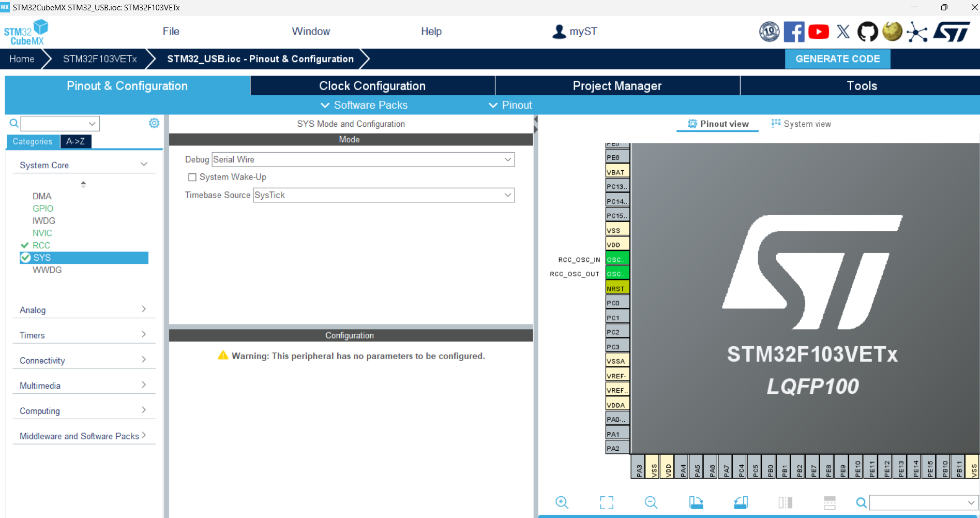Image resolution: width=980 pixels, height=518 pixels.
Task: Go to Home breadcrumb
Action: pos(22,59)
